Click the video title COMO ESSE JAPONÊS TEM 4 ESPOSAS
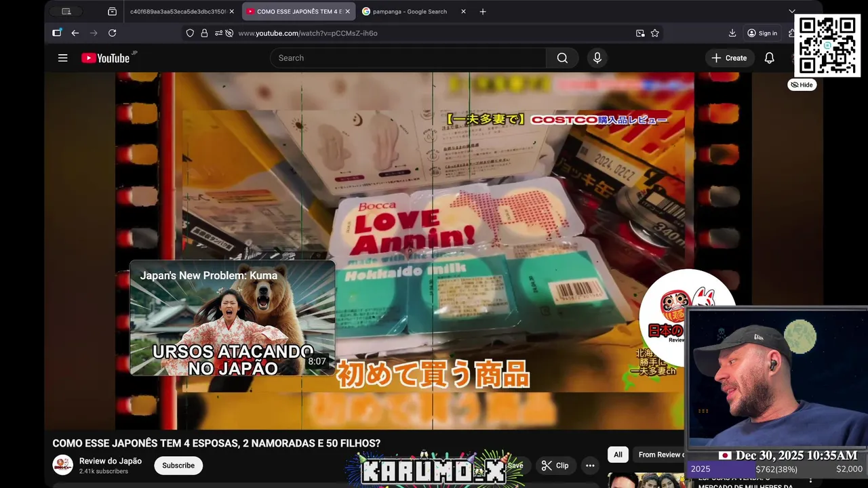 [216, 443]
